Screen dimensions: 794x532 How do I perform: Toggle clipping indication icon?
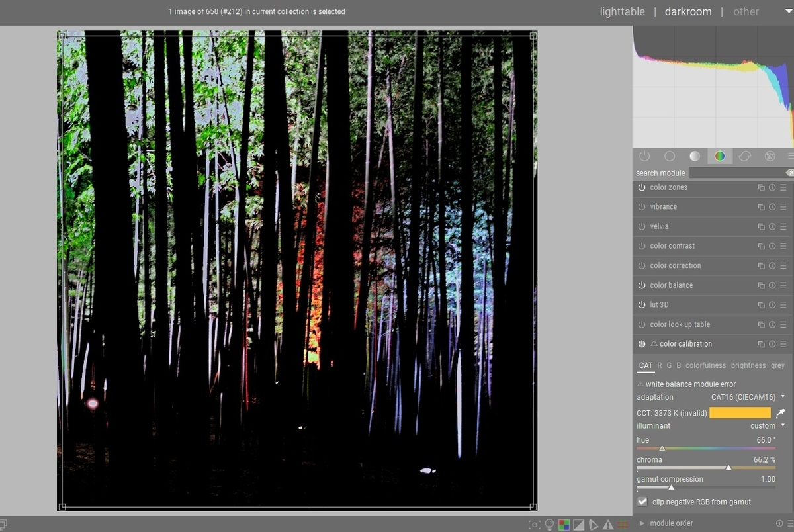click(x=578, y=525)
